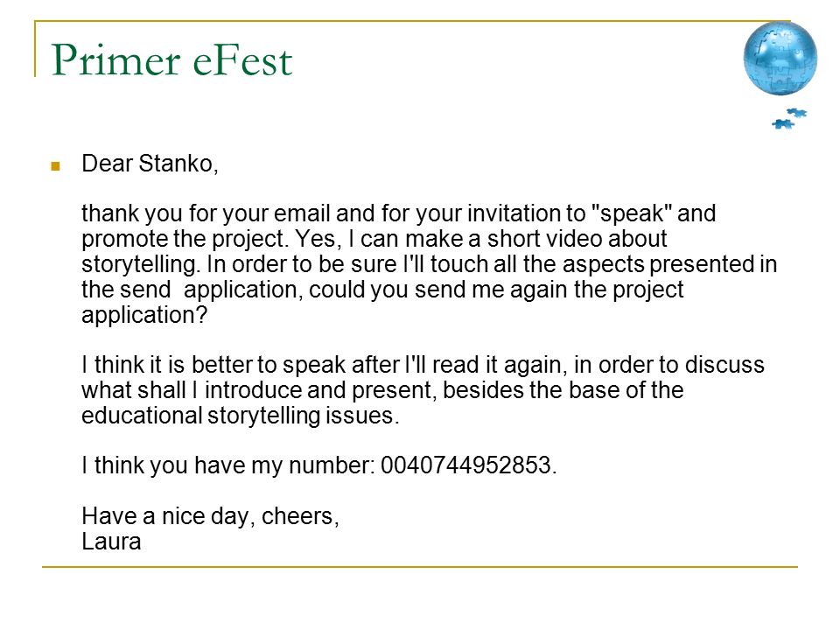This screenshot has width=840, height=630.
Task: Click 'application?' ending the first paragraph
Action: (144, 315)
